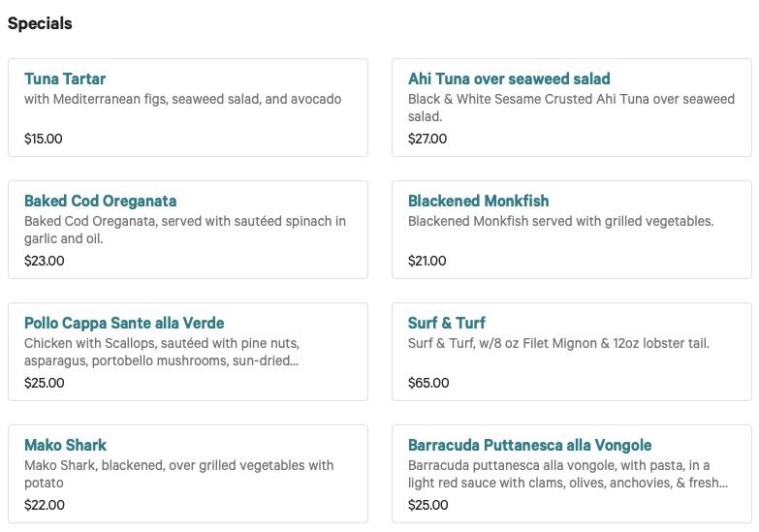Viewport: 759px width, 532px height.
Task: Click the $22.00 Mako Shark price
Action: click(x=45, y=505)
